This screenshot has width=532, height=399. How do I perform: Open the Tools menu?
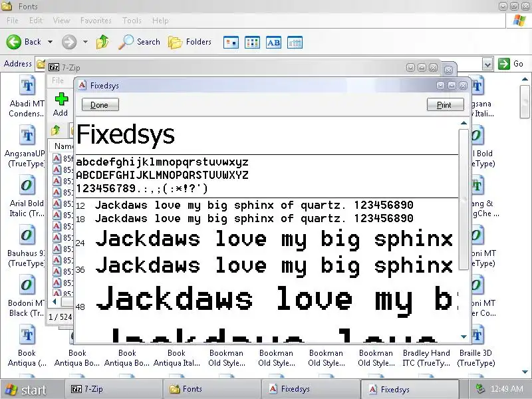click(132, 21)
